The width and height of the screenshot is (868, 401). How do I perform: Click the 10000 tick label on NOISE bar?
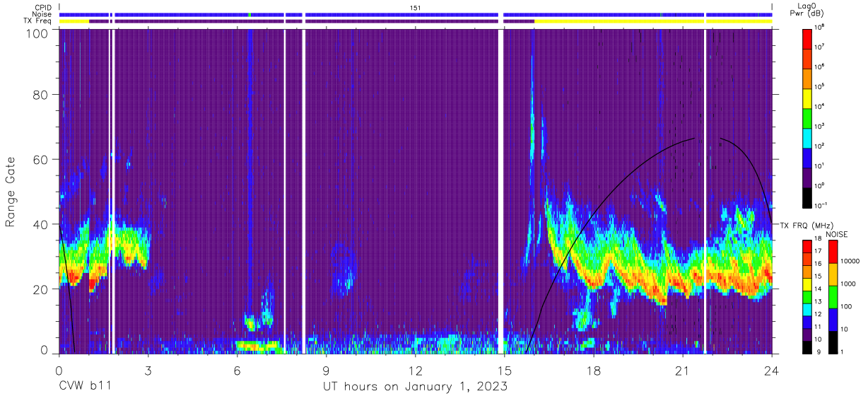click(850, 262)
